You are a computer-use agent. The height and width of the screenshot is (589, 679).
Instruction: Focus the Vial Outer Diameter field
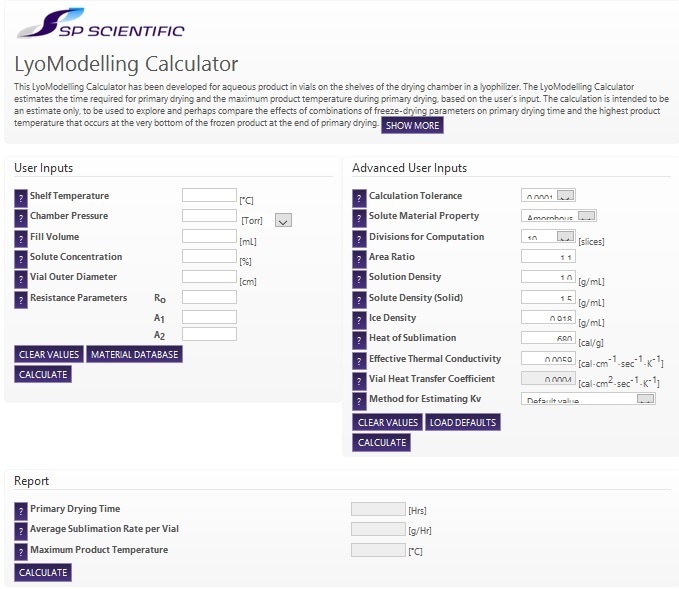(209, 277)
